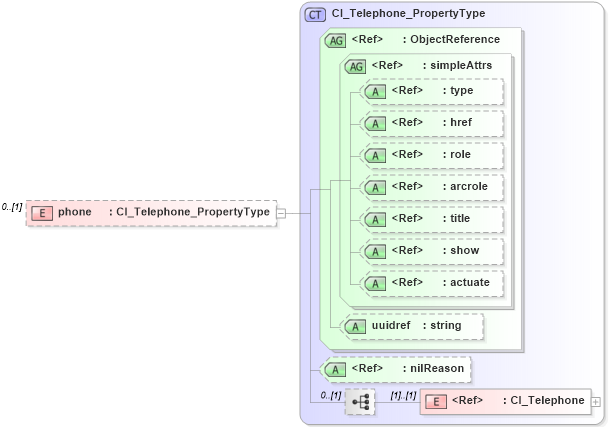Select the arcrole attribute reference

(433, 187)
